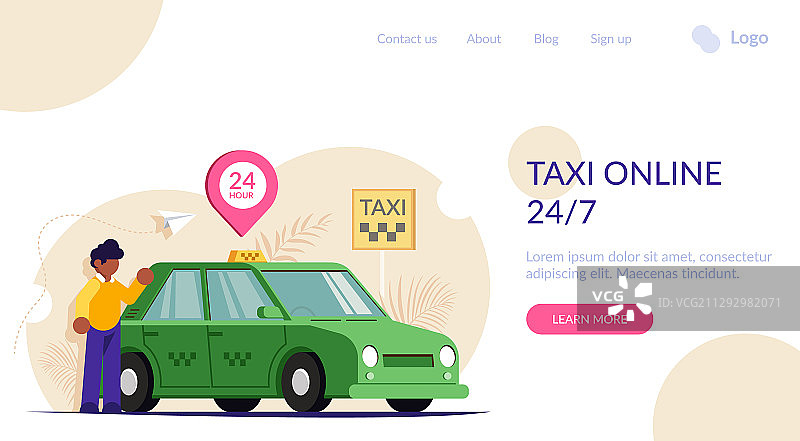Click the taxi's left front headlight
Image resolution: width=800 pixels, height=441 pixels.
370,356
